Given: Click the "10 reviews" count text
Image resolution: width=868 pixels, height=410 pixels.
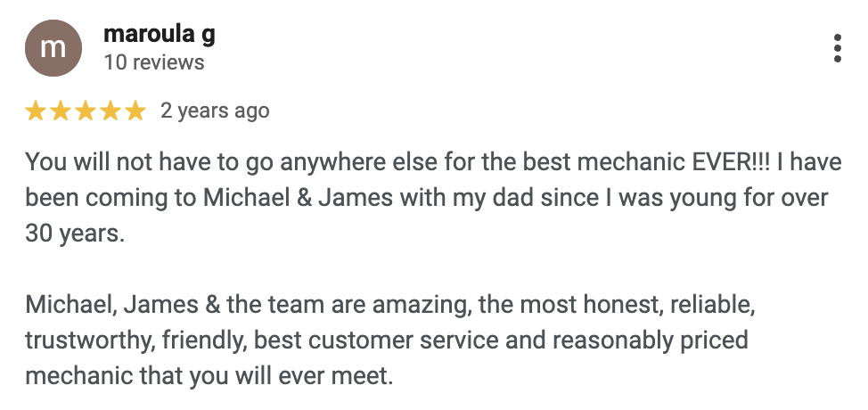Looking at the screenshot, I should (154, 62).
